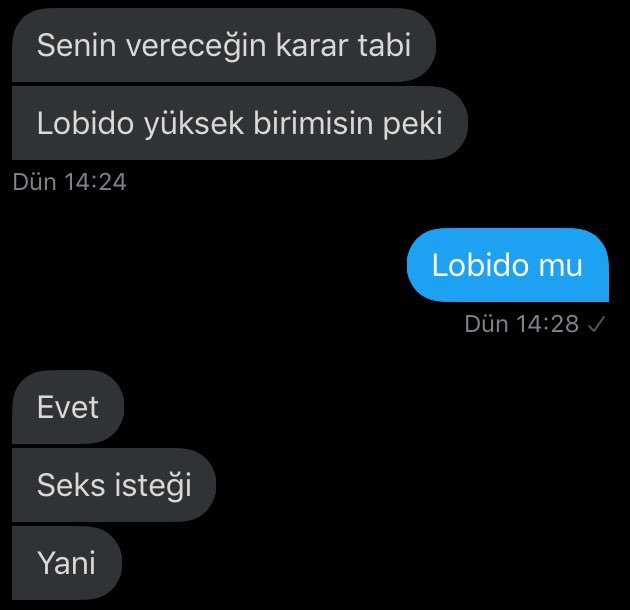The height and width of the screenshot is (610, 630).
Task: Tap the blue "Lobido mu" message bubble
Action: coord(508,265)
